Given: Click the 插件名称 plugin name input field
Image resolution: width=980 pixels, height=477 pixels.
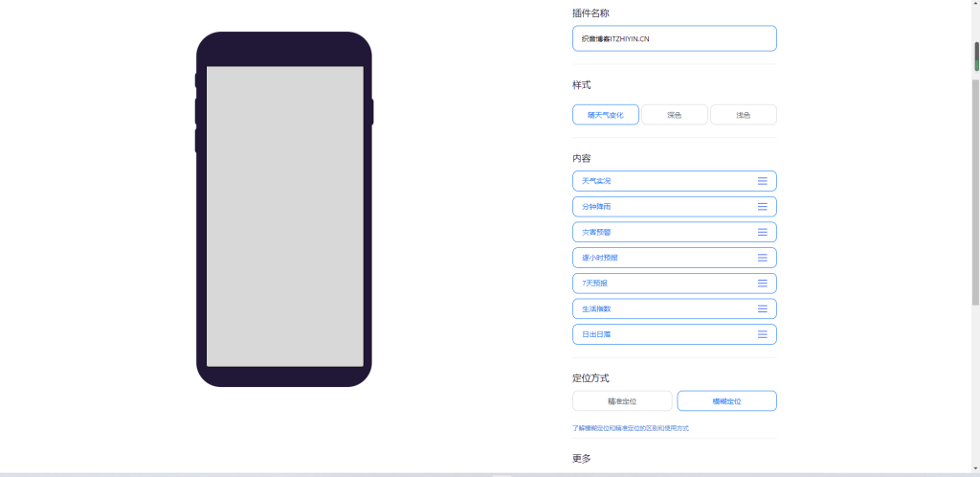Looking at the screenshot, I should [675, 38].
